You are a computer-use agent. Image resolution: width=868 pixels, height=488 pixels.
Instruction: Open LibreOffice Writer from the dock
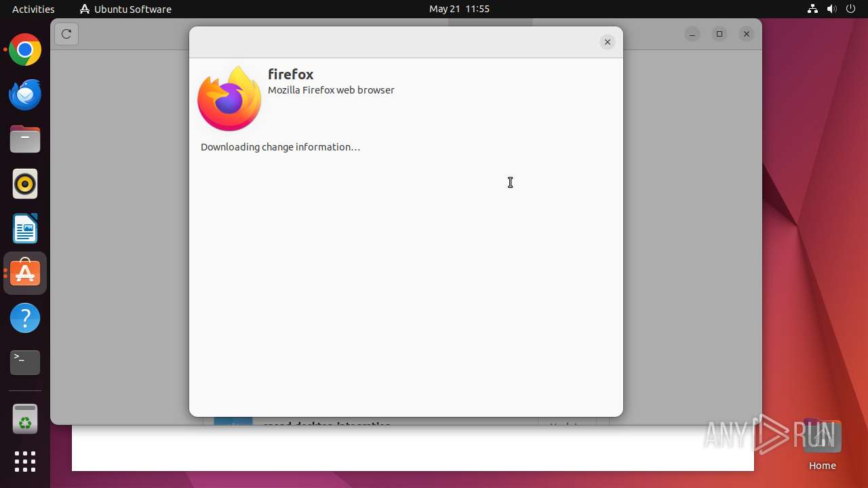coord(25,228)
